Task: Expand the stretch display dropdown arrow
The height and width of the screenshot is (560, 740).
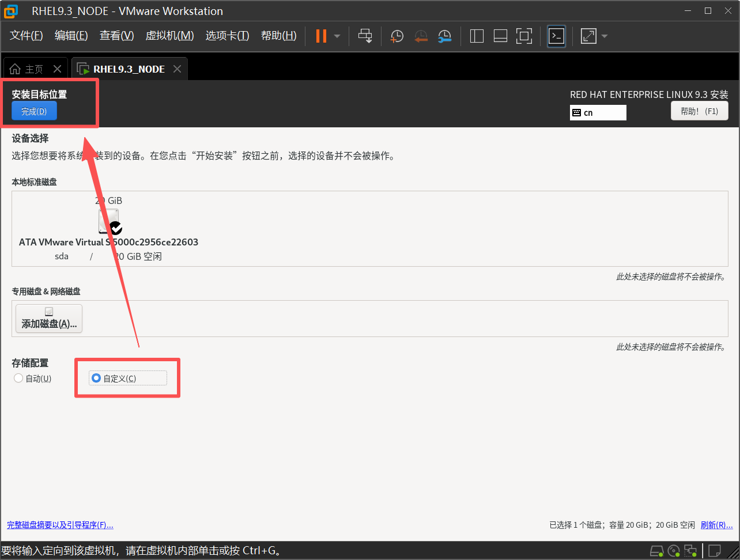Action: tap(605, 36)
